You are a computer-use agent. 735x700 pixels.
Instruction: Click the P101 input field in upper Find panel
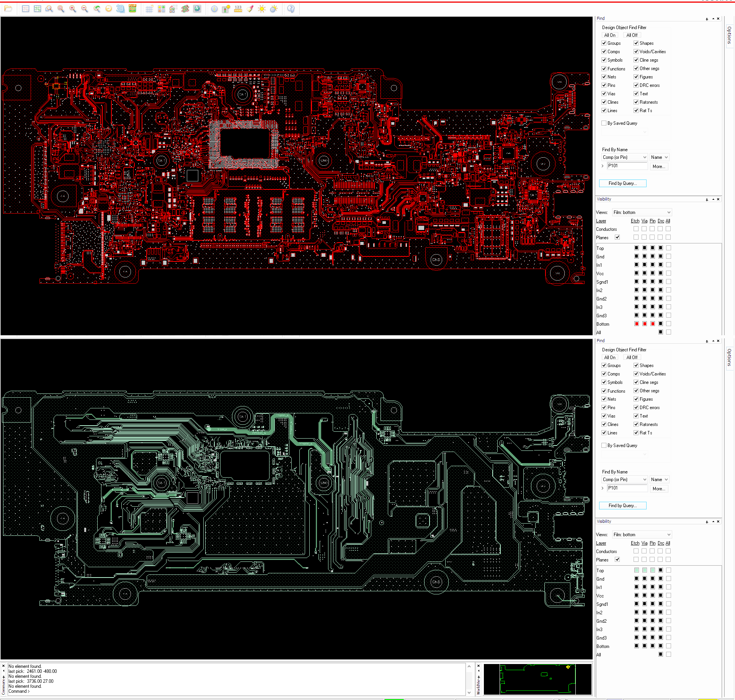pyautogui.click(x=627, y=166)
